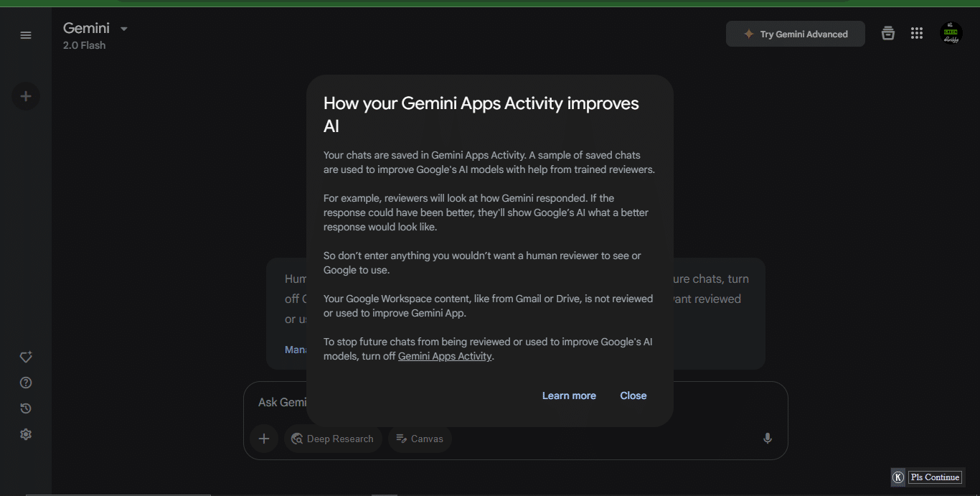
Task: Click the paragraph starting 'For example, reviewers'
Action: 486,212
